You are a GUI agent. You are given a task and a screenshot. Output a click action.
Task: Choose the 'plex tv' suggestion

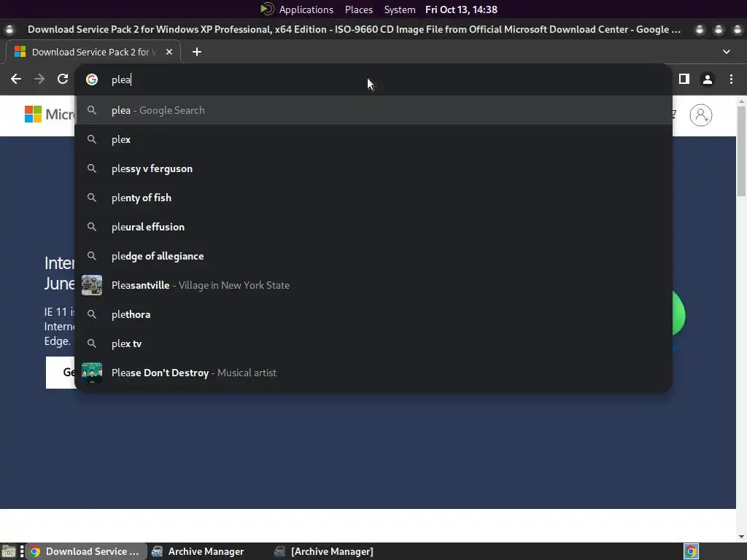pyautogui.click(x=373, y=344)
